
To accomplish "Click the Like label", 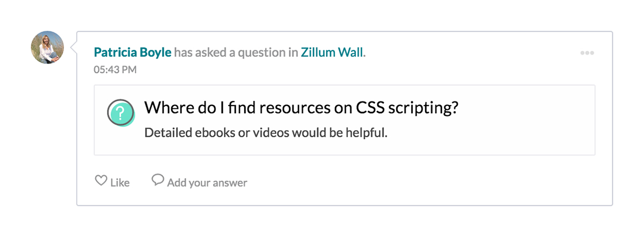I will click(120, 183).
